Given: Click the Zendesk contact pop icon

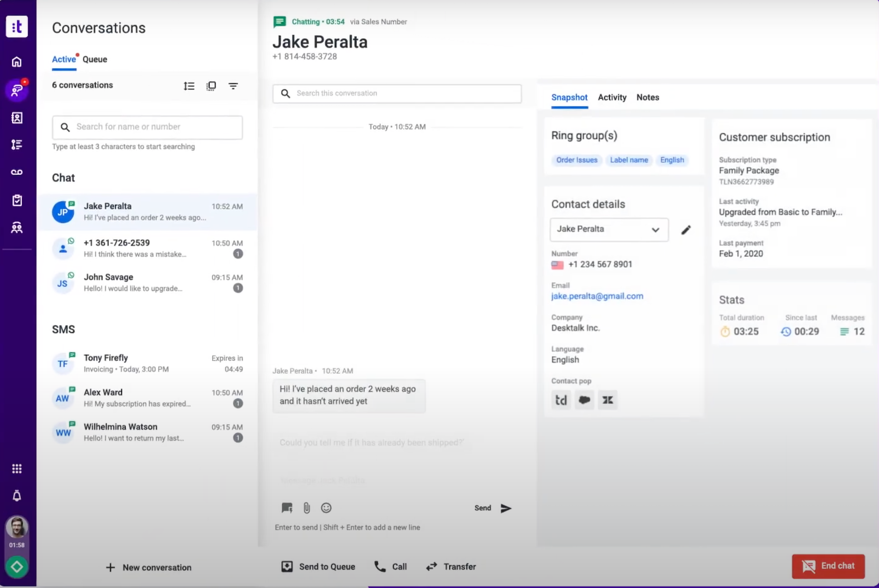Looking at the screenshot, I should [x=607, y=399].
